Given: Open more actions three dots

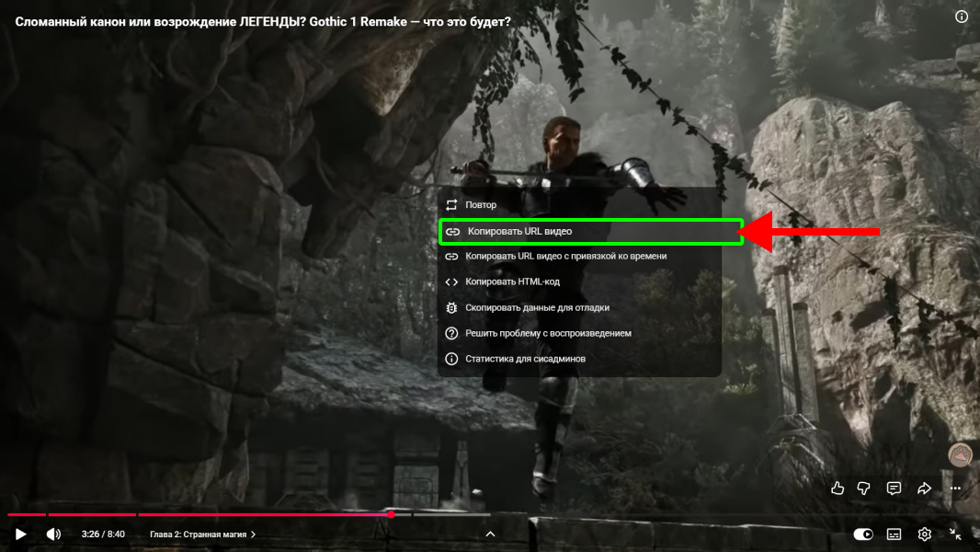Looking at the screenshot, I should 955,489.
